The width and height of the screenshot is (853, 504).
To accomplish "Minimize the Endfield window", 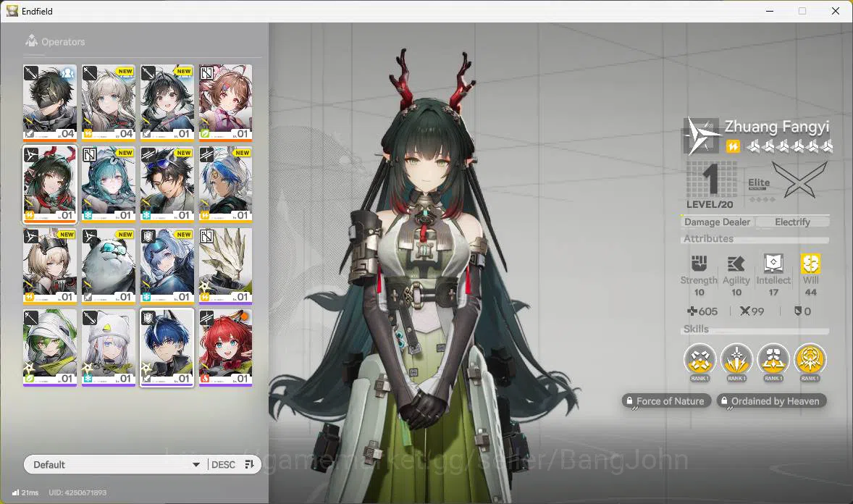I will point(769,11).
